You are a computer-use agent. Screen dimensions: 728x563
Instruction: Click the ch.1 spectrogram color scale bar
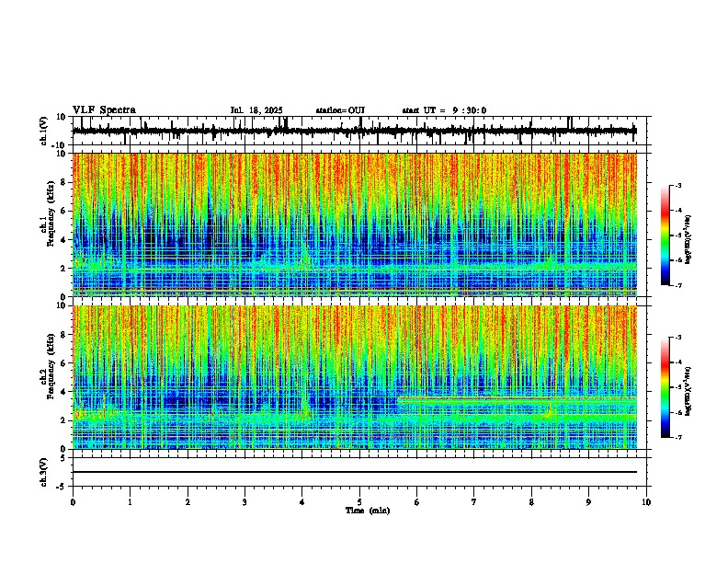[x=665, y=236]
